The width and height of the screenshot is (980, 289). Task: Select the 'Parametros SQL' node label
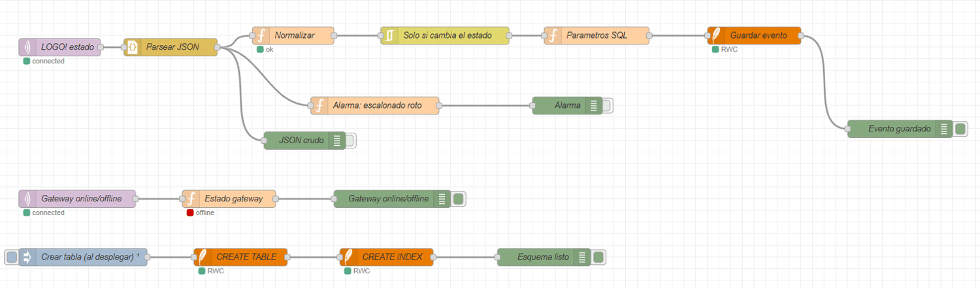pos(597,35)
